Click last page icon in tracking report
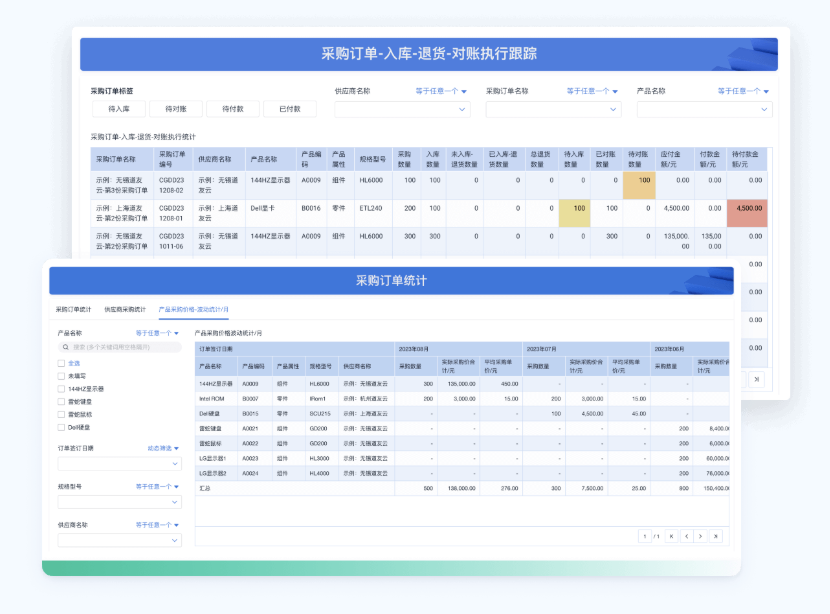 coord(756,379)
